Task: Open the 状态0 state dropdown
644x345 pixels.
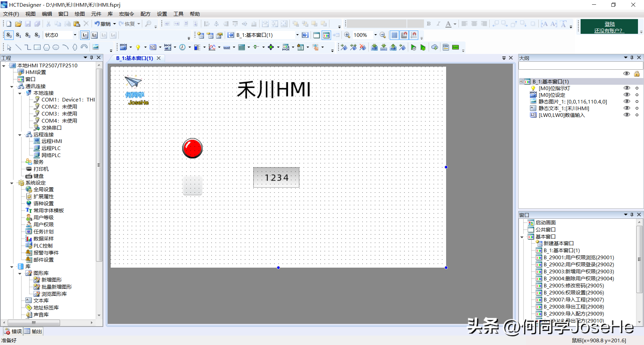Action: (75, 35)
